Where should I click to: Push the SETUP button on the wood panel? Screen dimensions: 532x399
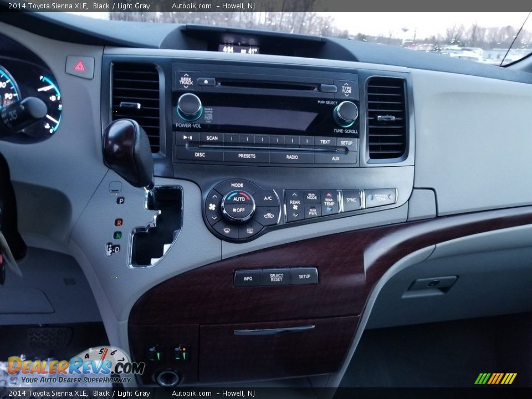coord(304,276)
